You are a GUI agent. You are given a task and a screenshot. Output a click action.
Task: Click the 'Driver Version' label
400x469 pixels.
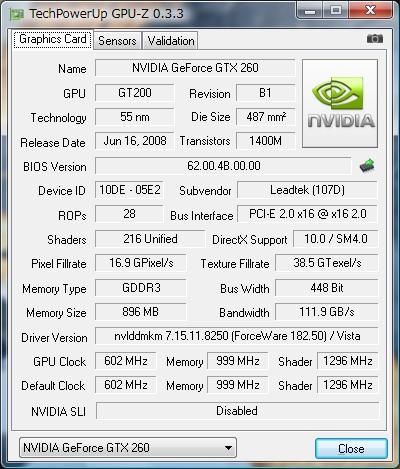pos(54,338)
